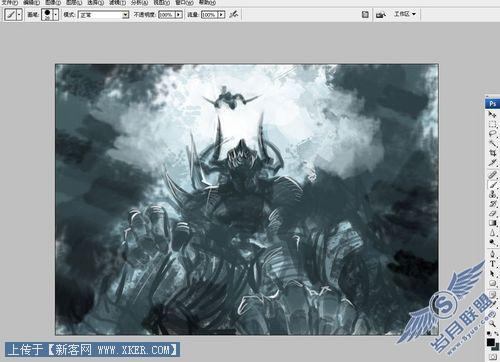Viewport: 500px width, 362px height.
Task: Open the opacity slider arrow
Action: (x=179, y=15)
